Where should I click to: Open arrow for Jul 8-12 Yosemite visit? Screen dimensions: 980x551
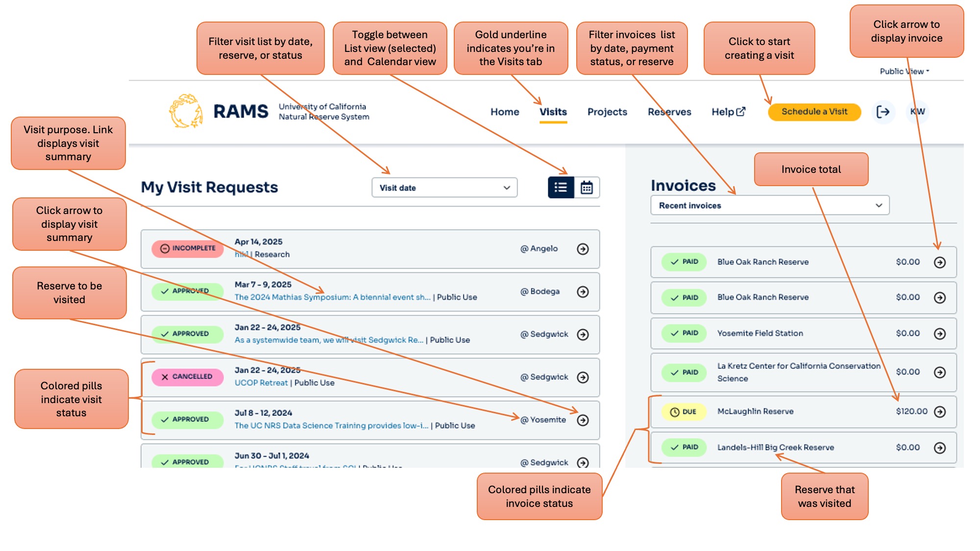583,420
